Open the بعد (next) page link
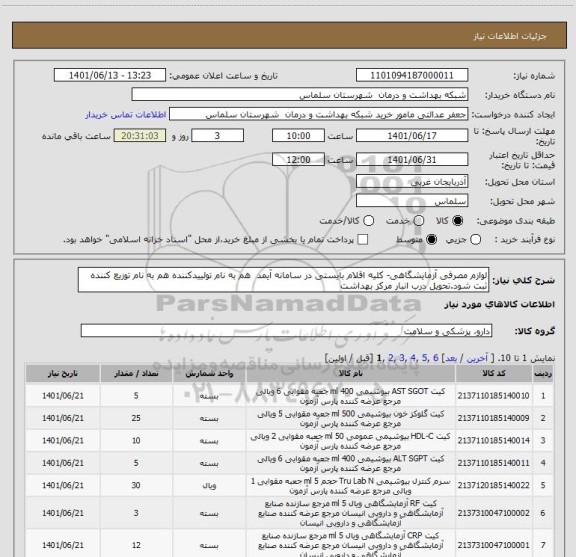Viewport: 576px width, 557px height. point(451,358)
